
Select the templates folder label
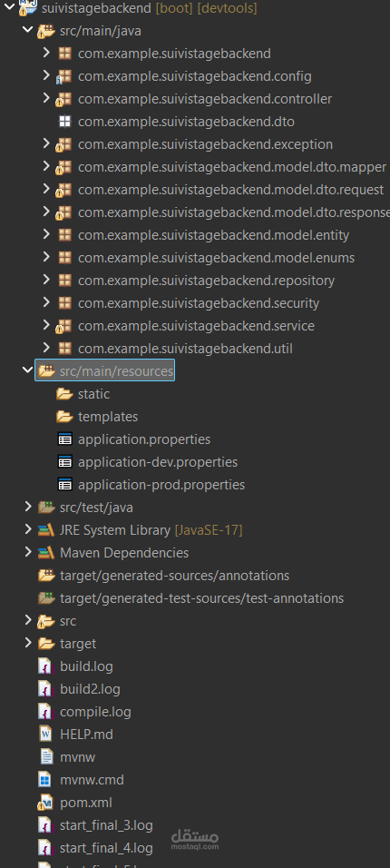tap(108, 417)
